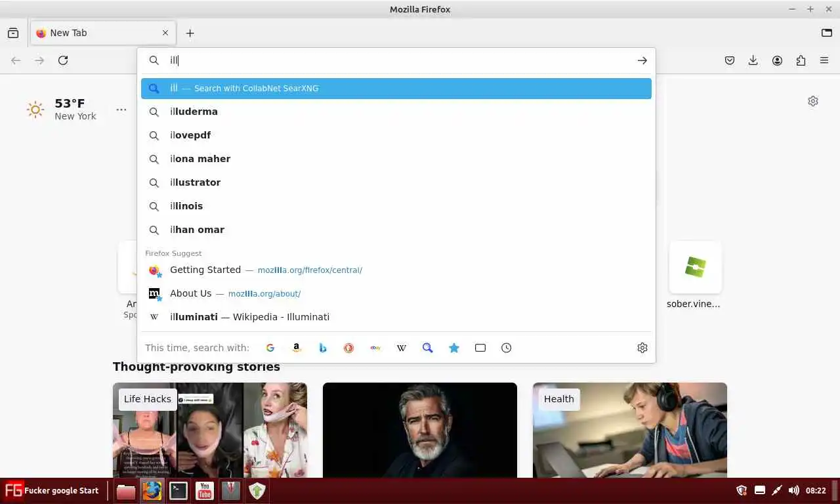This screenshot has width=840, height=504.
Task: Open the shield security tray icon
Action: (x=742, y=490)
